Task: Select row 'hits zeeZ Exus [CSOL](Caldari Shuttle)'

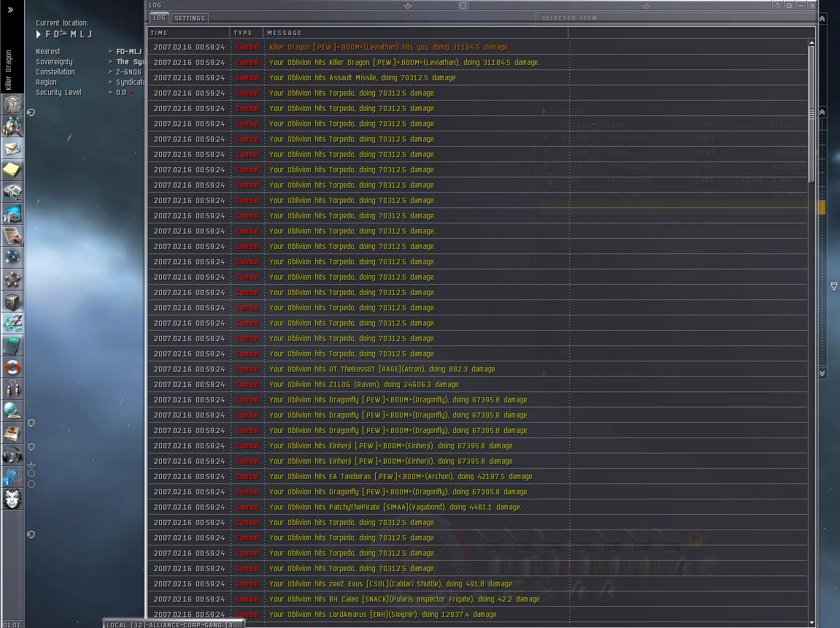Action: 477,583
